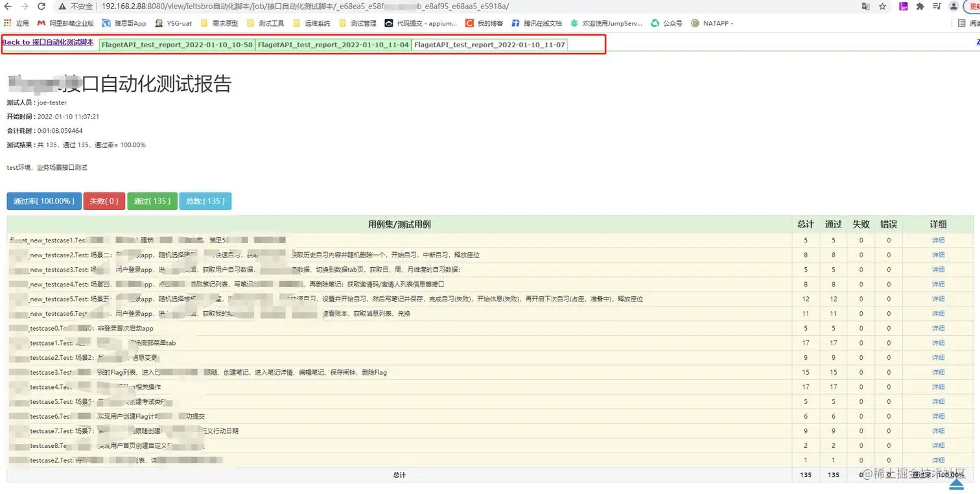Switch to report tab 2022-01-10_11-04
Viewport: 980px width, 494px height.
[x=333, y=45]
